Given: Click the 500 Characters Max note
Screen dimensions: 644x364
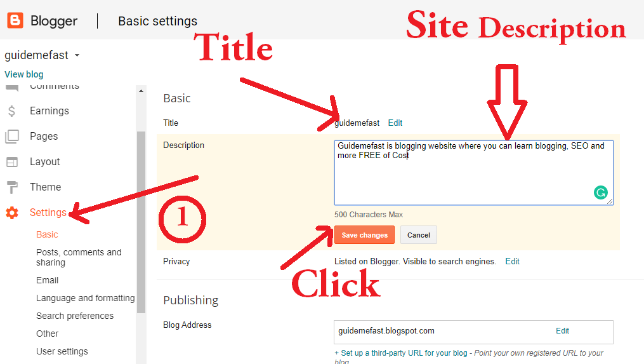Looking at the screenshot, I should pyautogui.click(x=369, y=214).
